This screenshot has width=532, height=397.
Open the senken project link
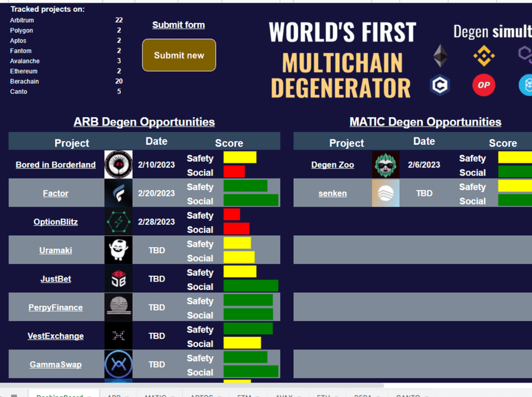[x=333, y=193]
